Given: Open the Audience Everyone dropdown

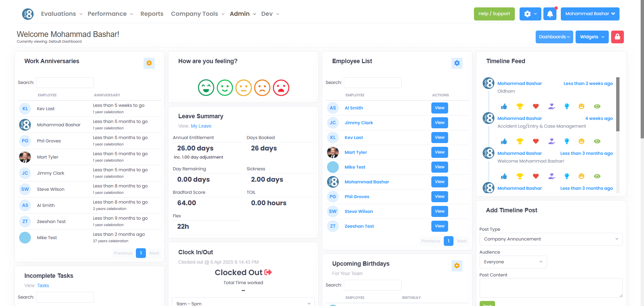Looking at the screenshot, I should [x=513, y=262].
